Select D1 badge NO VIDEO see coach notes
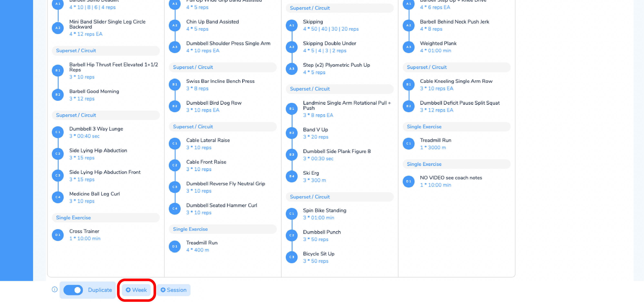The image size is (644, 303). (409, 181)
